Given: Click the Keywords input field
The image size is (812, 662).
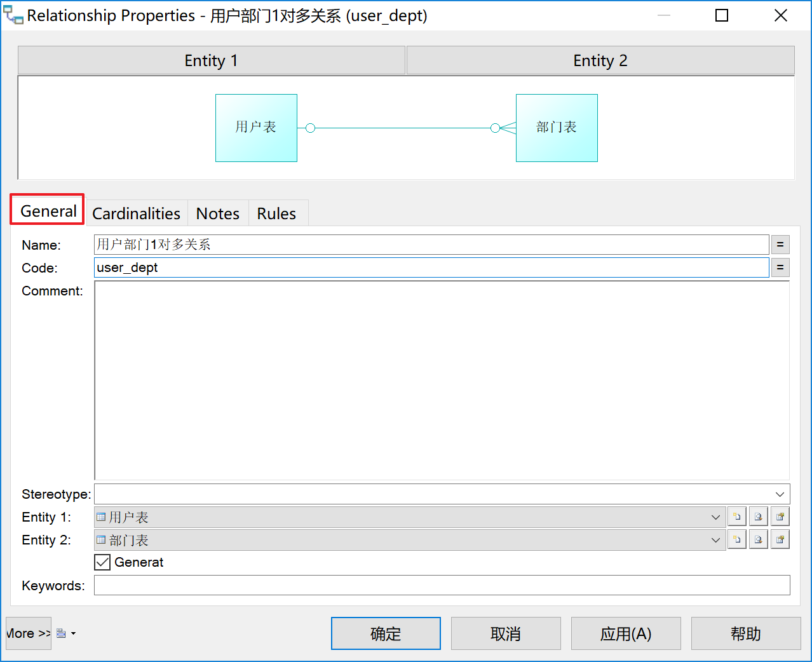Looking at the screenshot, I should 442,585.
